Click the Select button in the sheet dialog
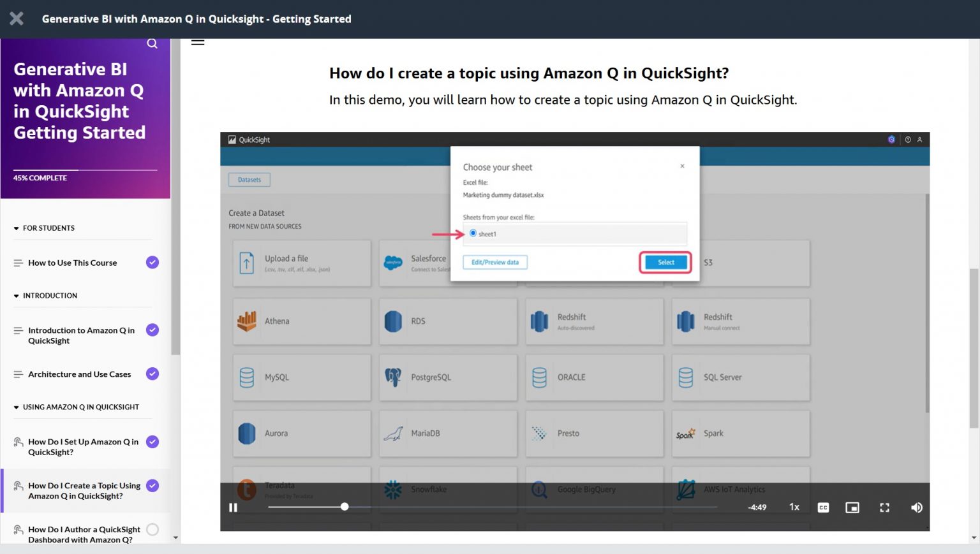The width and height of the screenshot is (980, 554). pos(665,262)
